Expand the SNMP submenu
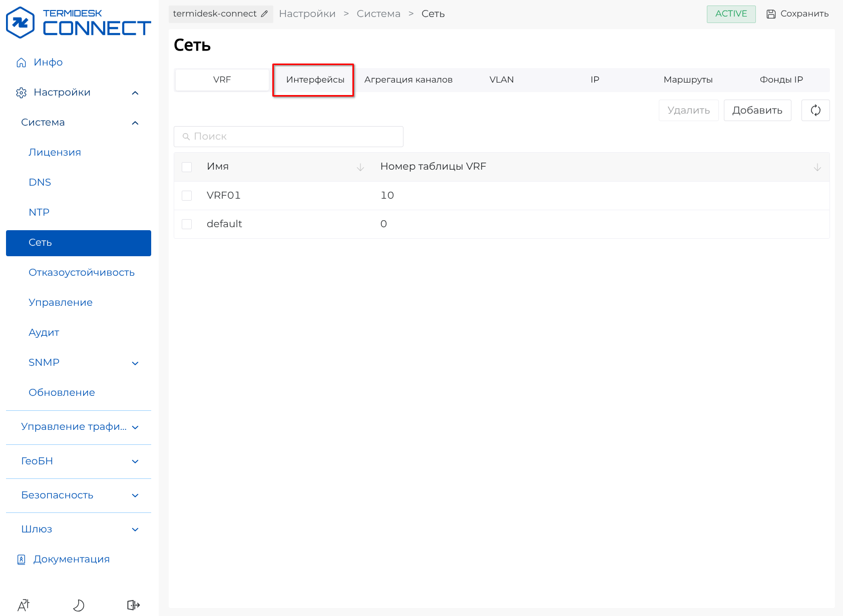 [x=135, y=363]
